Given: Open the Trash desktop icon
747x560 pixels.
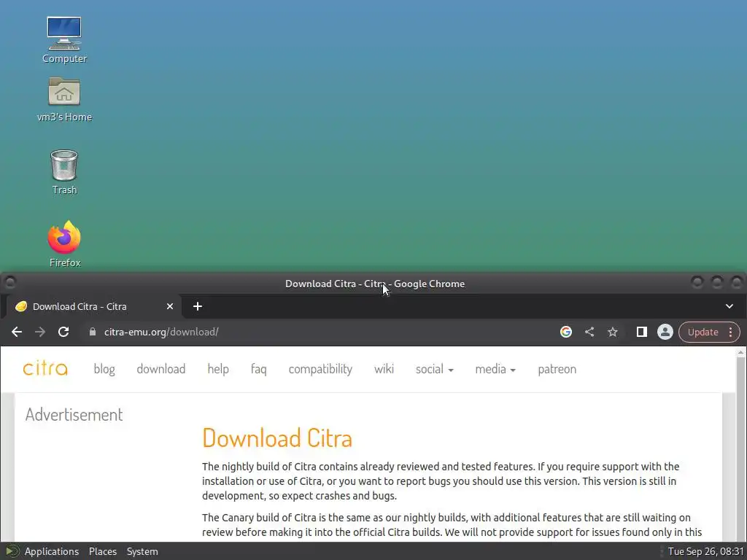Looking at the screenshot, I should click(64, 172).
